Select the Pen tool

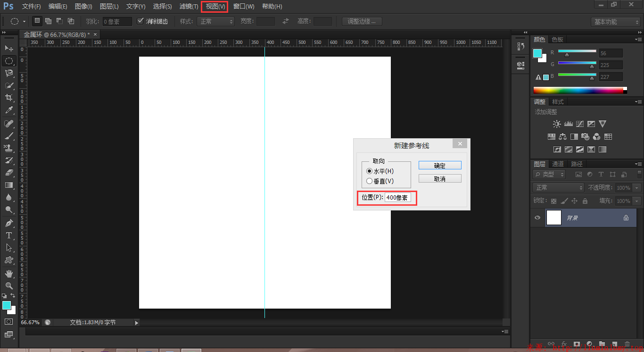9,223
